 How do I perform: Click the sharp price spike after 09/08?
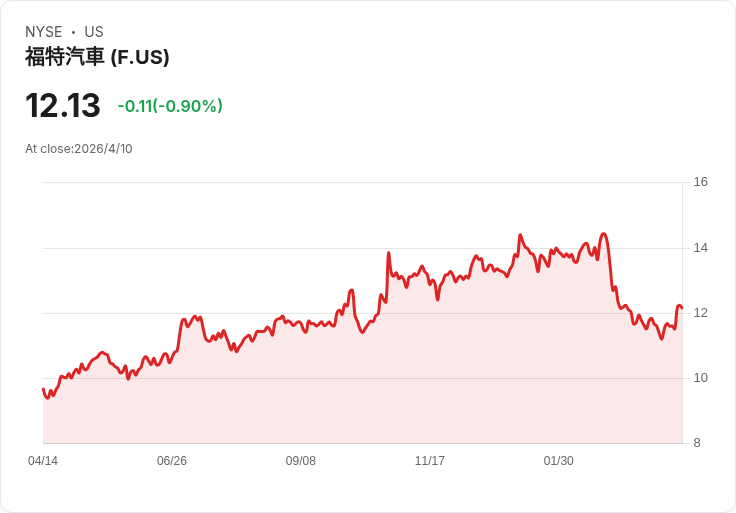pos(388,254)
